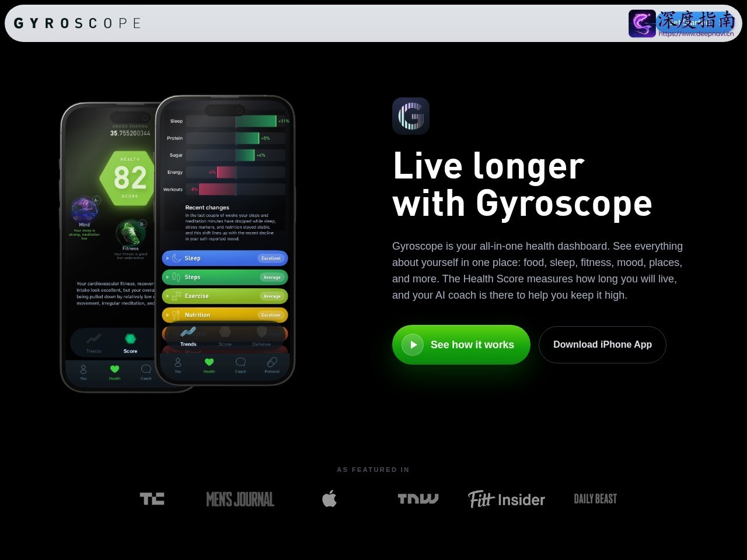This screenshot has width=747, height=560.
Task: Open the Coach tab on front phone
Action: click(x=240, y=365)
